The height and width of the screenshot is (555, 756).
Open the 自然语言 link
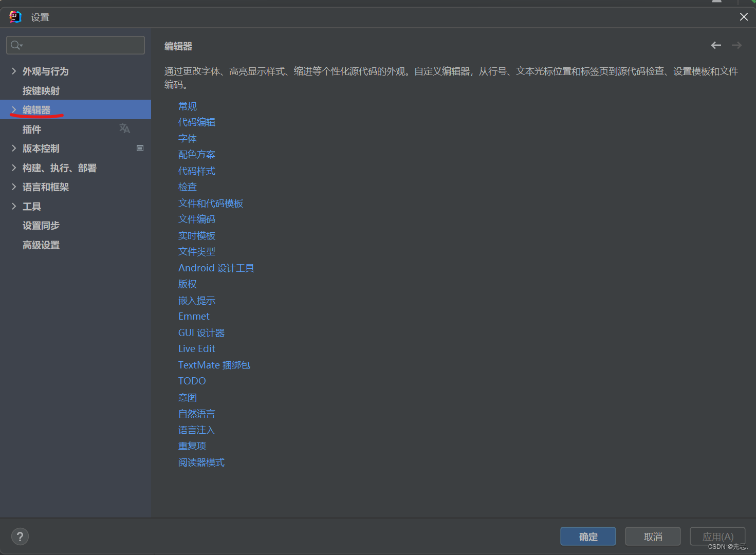point(197,413)
